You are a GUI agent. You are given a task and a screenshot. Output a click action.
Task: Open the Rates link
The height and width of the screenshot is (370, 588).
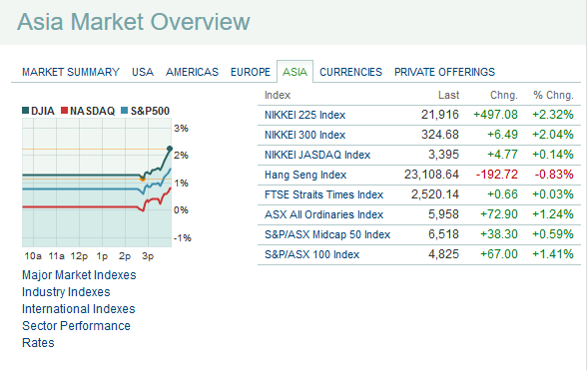pos(38,343)
